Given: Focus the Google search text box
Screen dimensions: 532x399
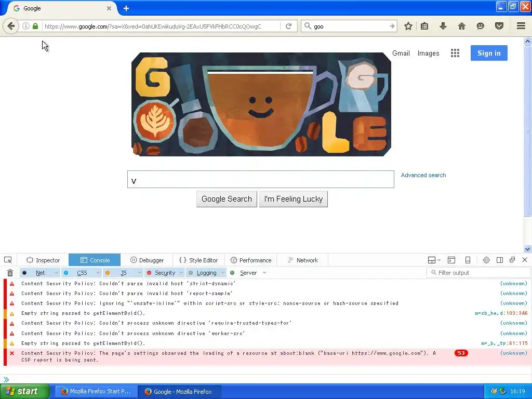Looking at the screenshot, I should pos(261,179).
